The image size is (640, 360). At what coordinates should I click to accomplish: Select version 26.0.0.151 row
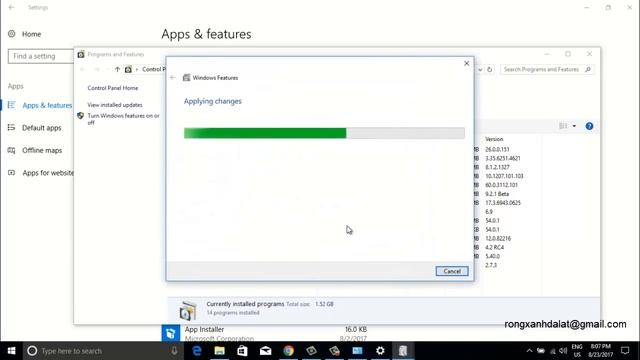497,149
